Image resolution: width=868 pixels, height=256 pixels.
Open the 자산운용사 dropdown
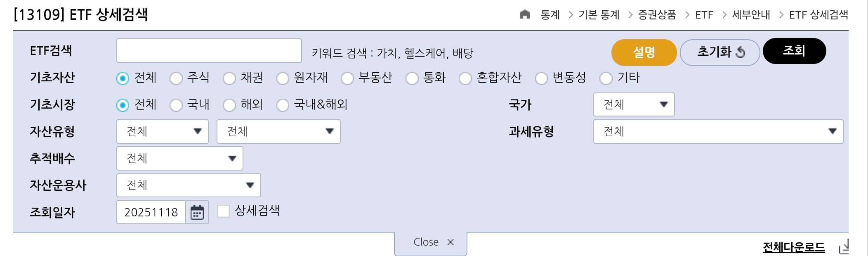[189, 185]
